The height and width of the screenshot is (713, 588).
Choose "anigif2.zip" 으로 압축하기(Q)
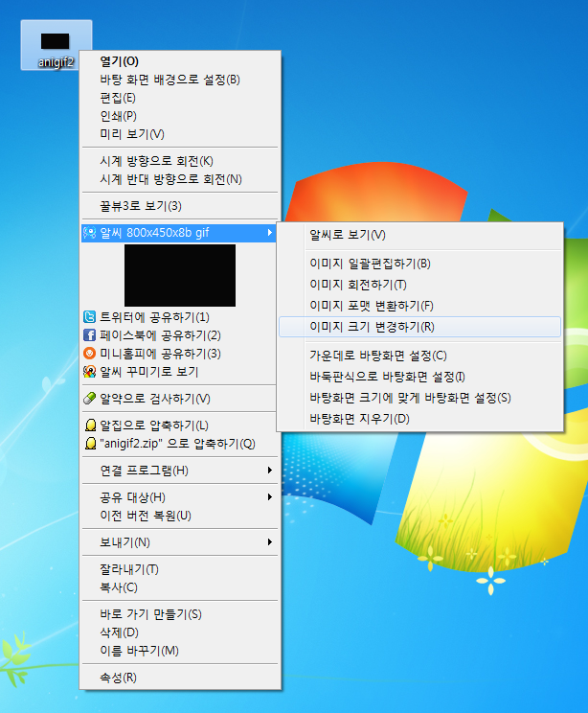[x=179, y=444]
